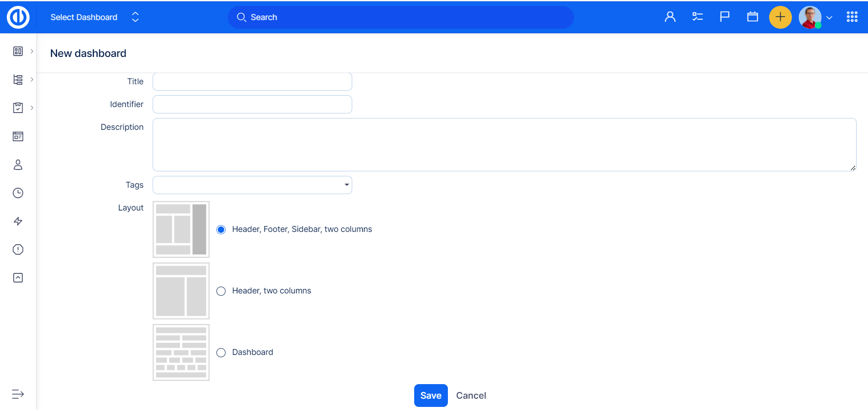Select 'Header, two columns' layout radio

coord(221,291)
